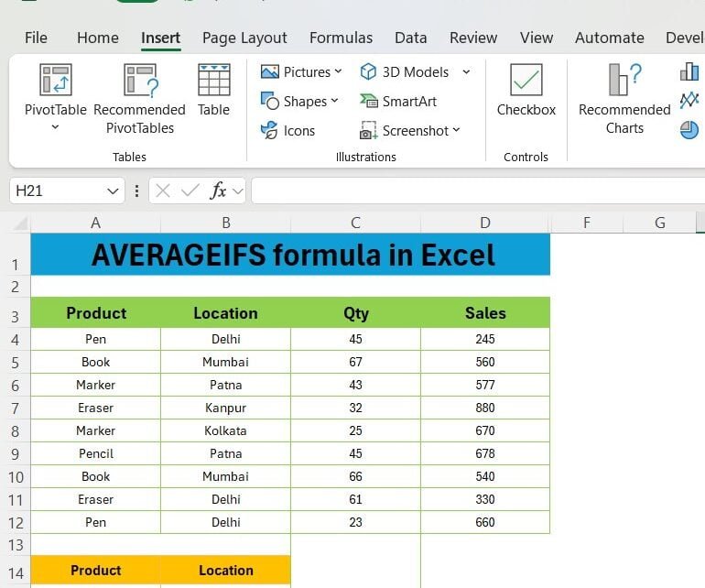The image size is (705, 588).
Task: Switch to the Formulas tab
Action: pyautogui.click(x=341, y=38)
